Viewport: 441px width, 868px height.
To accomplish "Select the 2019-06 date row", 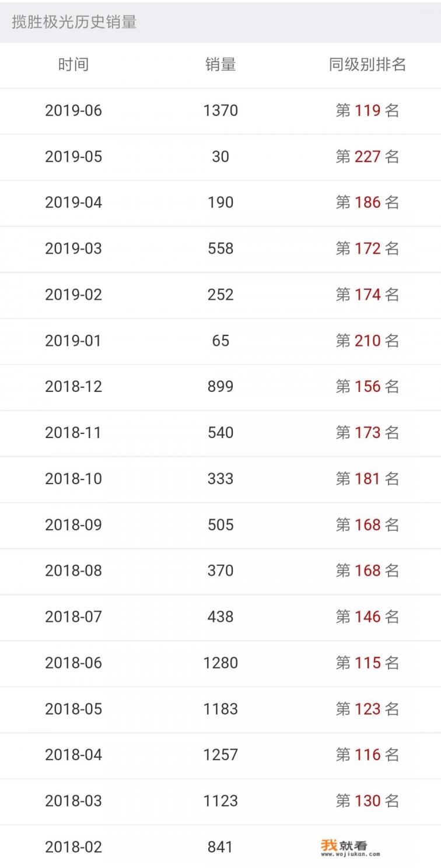I will coord(73,110).
